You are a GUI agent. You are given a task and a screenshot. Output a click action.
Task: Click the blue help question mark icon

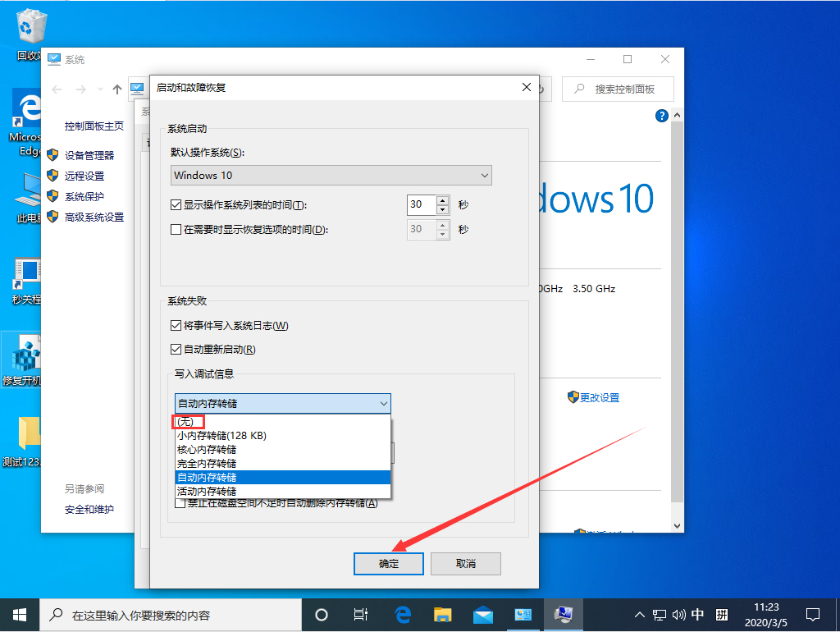tap(661, 116)
